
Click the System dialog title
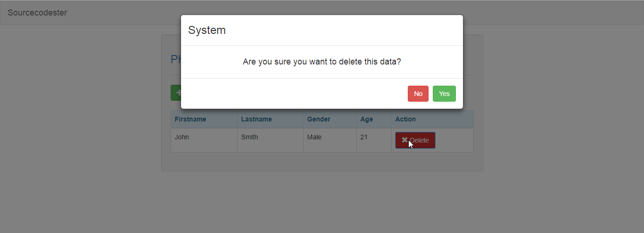(x=207, y=30)
